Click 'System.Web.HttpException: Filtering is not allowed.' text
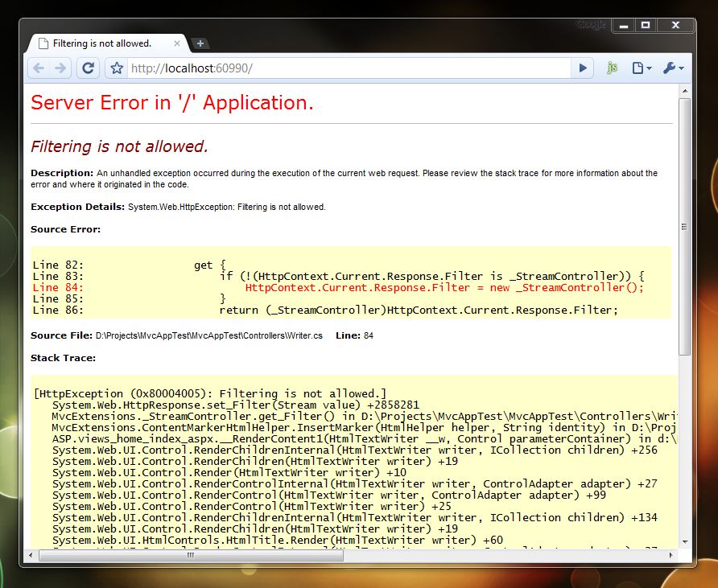The width and height of the screenshot is (718, 588). click(x=227, y=207)
